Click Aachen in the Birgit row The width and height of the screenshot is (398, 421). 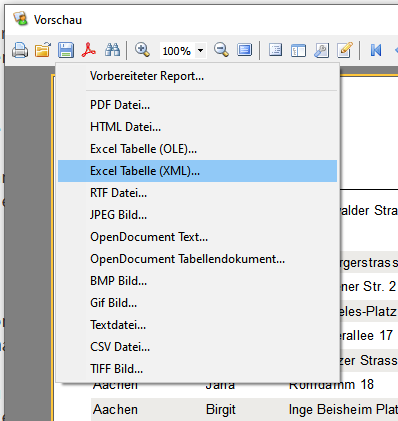(115, 410)
